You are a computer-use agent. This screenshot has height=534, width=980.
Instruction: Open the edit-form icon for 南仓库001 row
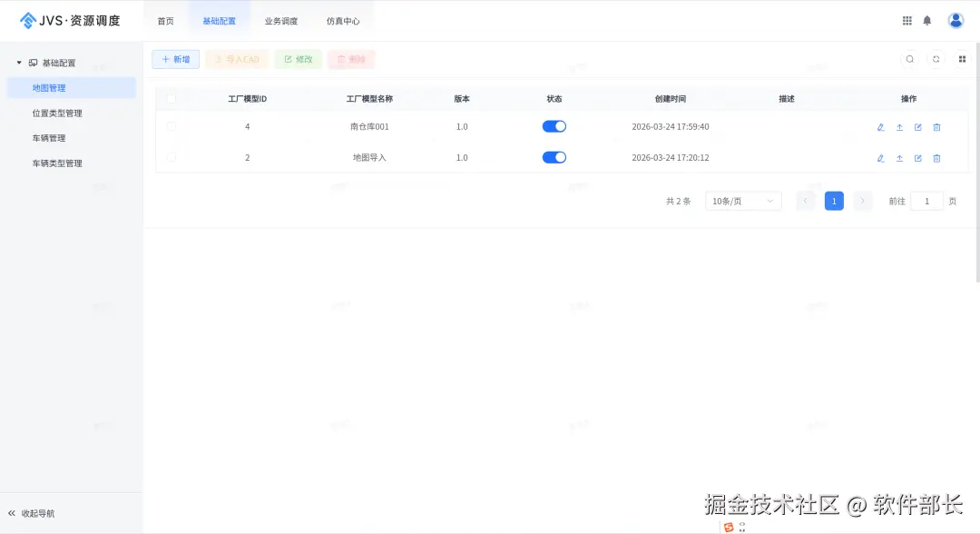coord(917,127)
